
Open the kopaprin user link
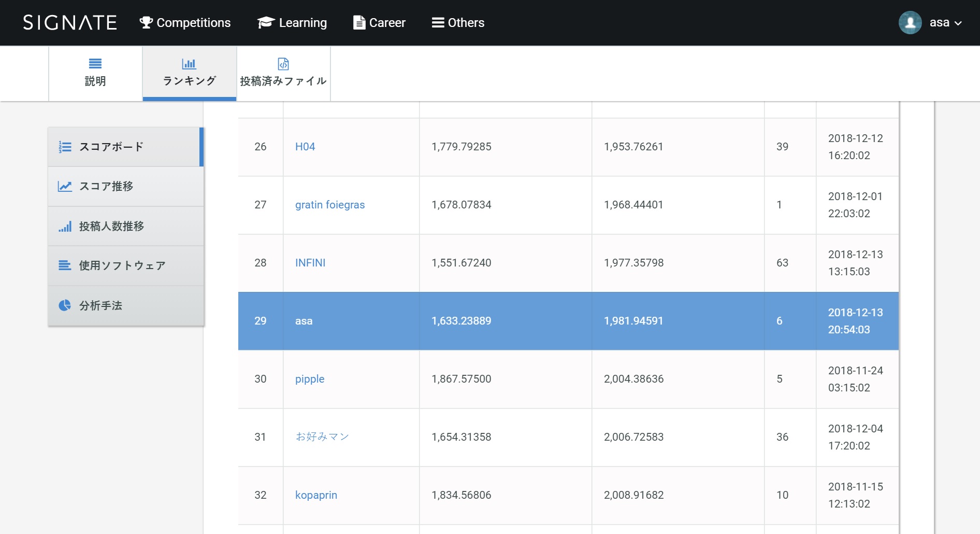[316, 495]
